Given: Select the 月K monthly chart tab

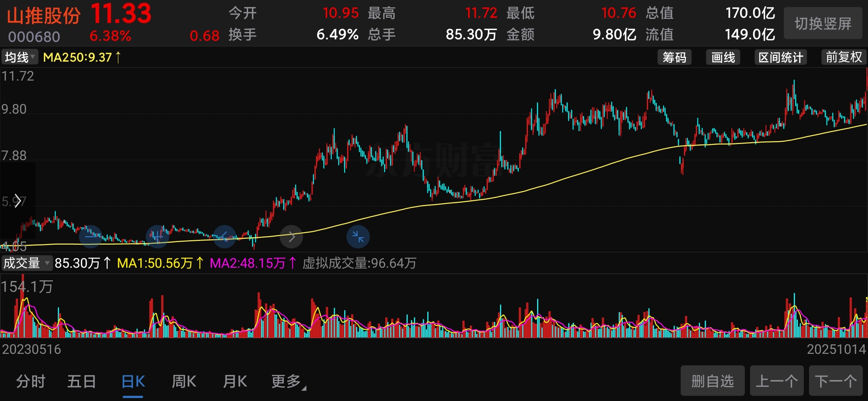Looking at the screenshot, I should click(x=235, y=382).
